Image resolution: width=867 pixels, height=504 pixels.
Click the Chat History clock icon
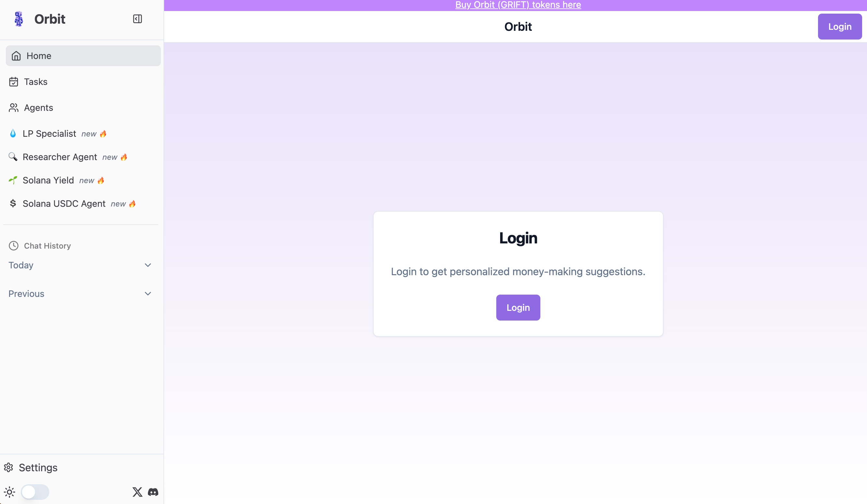tap(13, 246)
